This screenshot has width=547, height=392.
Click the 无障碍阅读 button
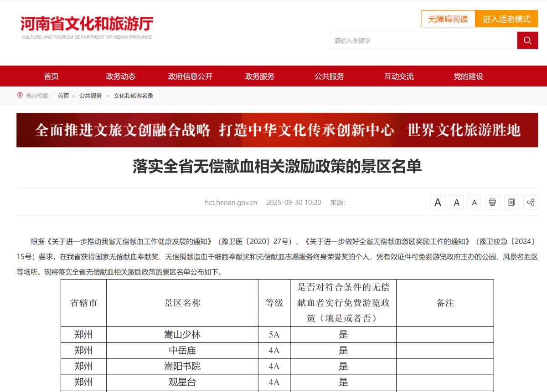point(448,19)
